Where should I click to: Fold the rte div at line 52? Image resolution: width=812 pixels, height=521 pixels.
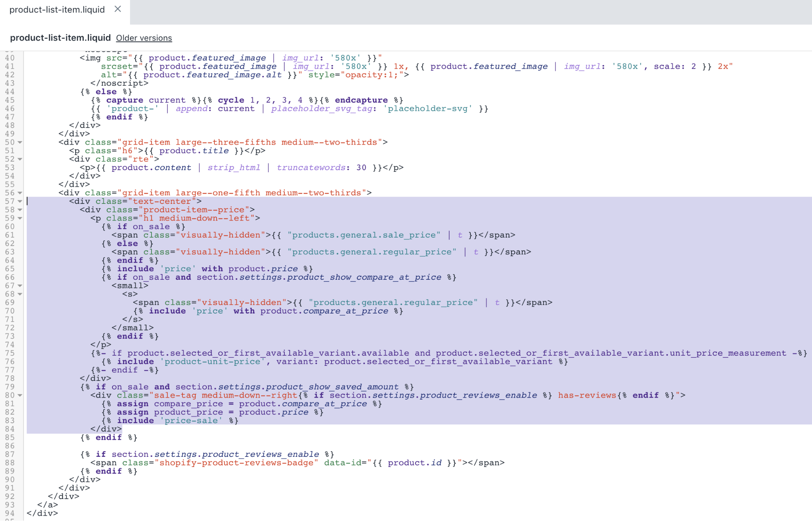point(19,159)
